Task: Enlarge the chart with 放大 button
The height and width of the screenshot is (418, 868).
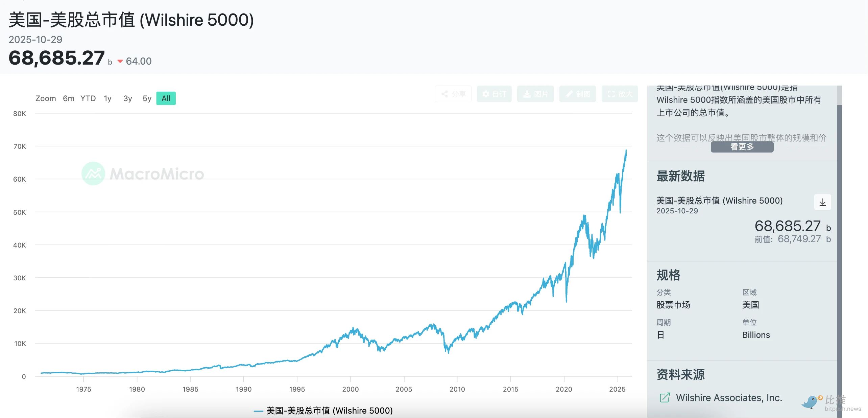Action: 620,94
